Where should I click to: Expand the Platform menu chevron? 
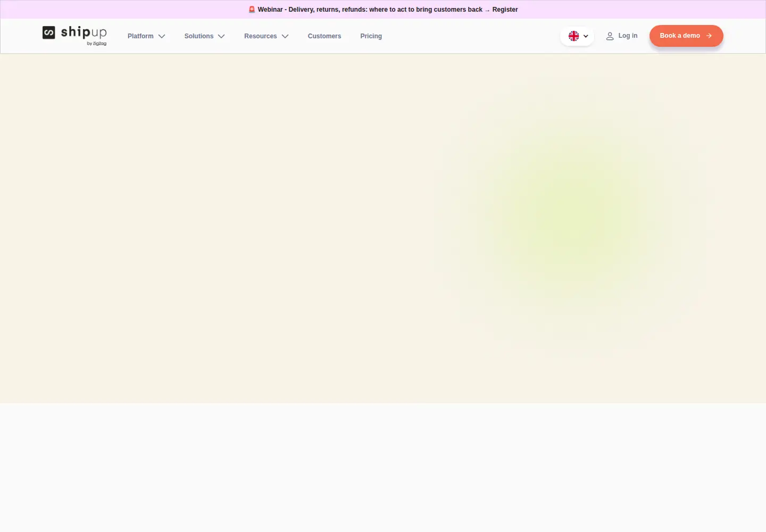pos(162,36)
